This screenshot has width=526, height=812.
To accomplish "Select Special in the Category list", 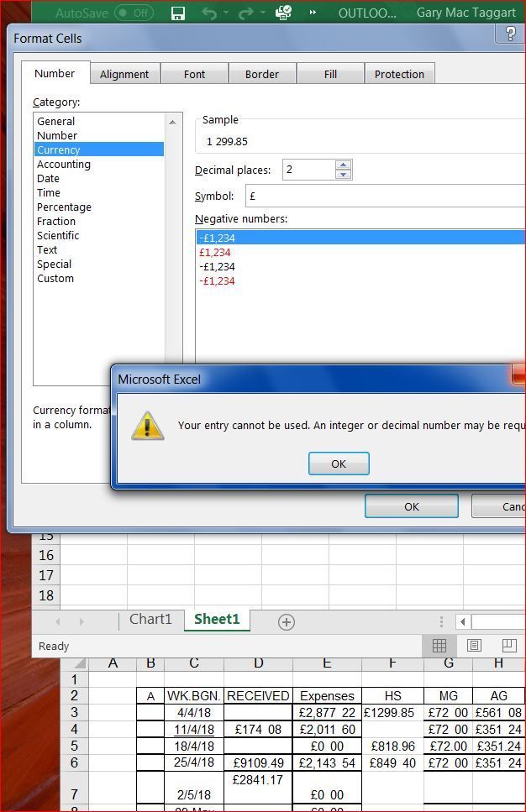I will pos(99,265).
